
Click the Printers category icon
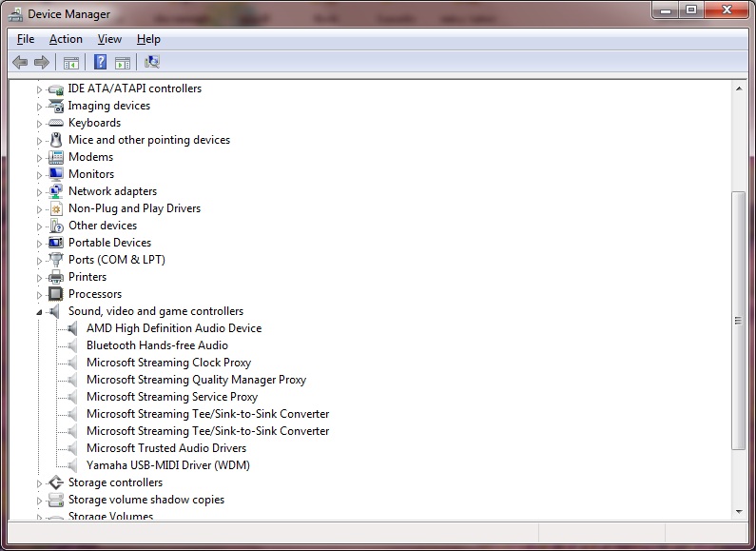coord(56,277)
